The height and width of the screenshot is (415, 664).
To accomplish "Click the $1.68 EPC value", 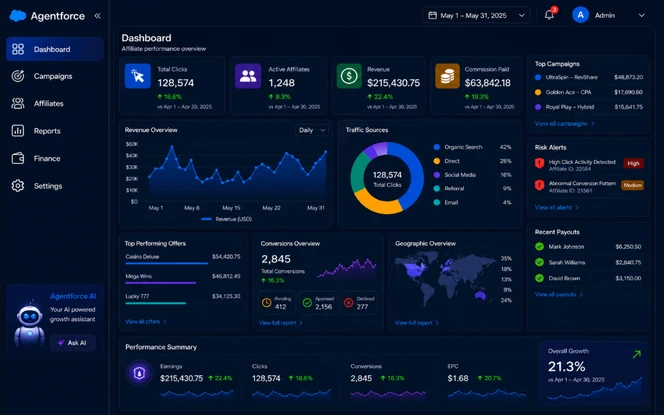I will click(458, 378).
